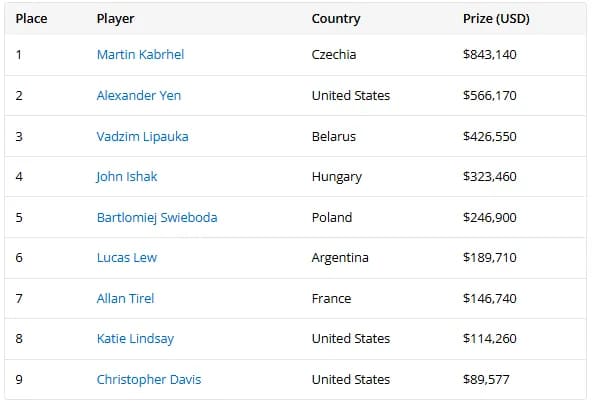Select the Argentina country cell
This screenshot has width=593, height=405.
(340, 258)
